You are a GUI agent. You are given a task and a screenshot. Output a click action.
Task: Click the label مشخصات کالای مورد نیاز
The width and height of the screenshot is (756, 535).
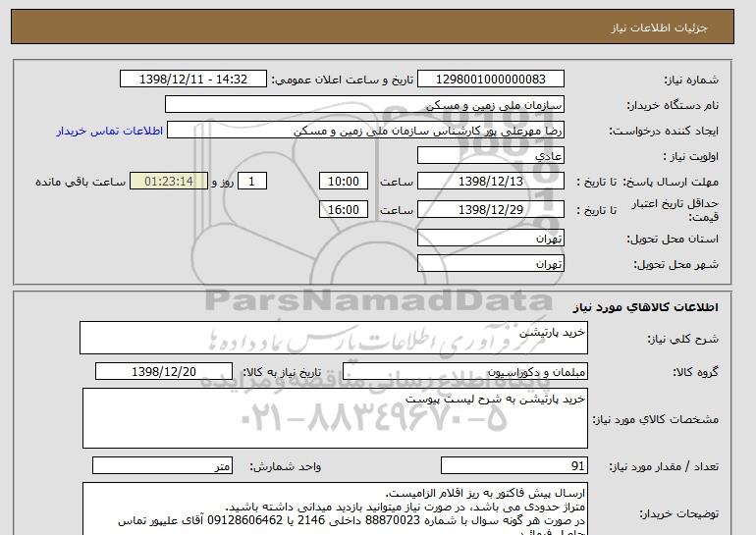[x=656, y=419]
